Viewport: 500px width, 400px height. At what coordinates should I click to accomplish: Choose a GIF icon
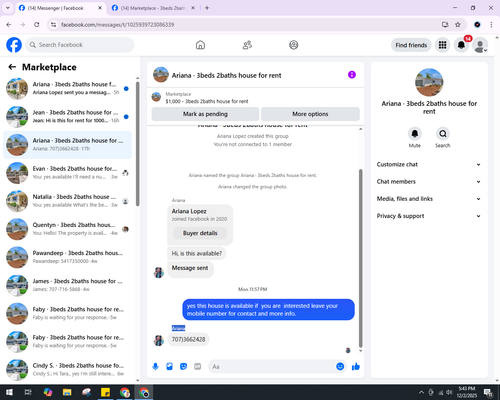(x=198, y=367)
